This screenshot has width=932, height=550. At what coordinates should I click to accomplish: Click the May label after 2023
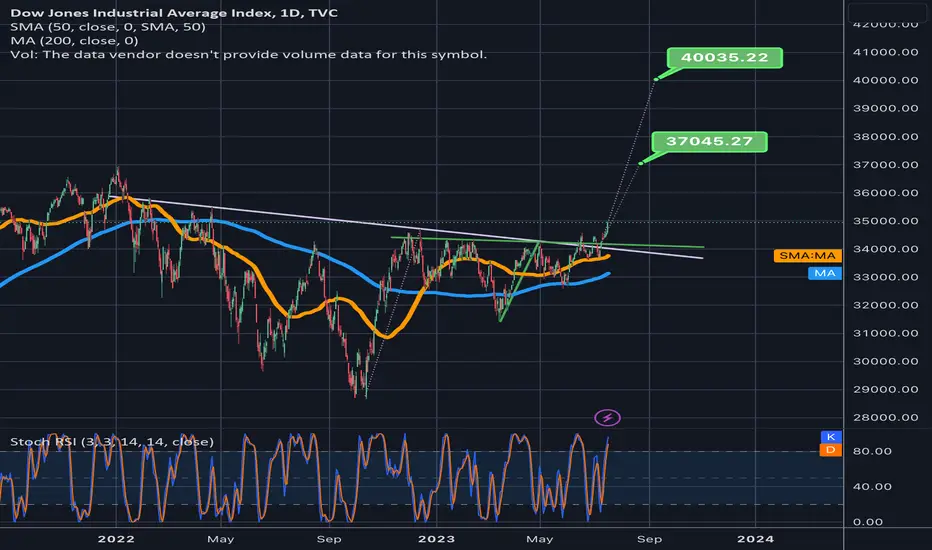[x=540, y=539]
